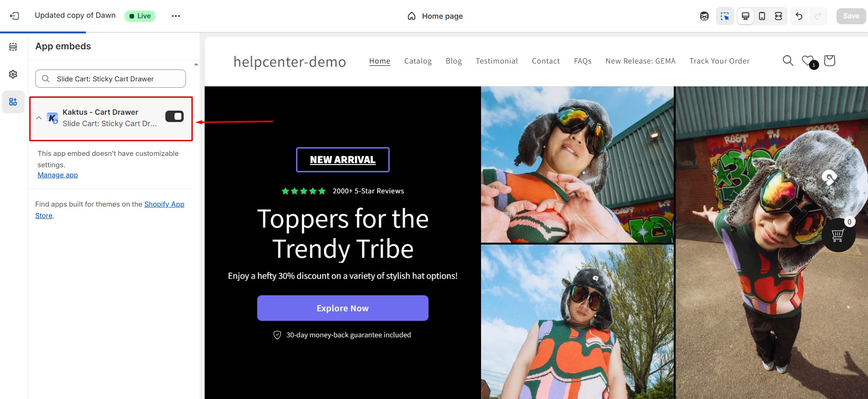The height and width of the screenshot is (399, 868).
Task: Open Theme settings gear icon
Action: (13, 74)
